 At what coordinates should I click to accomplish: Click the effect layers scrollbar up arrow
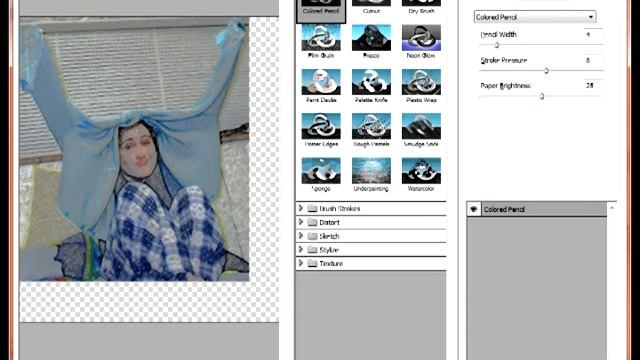[x=611, y=208]
